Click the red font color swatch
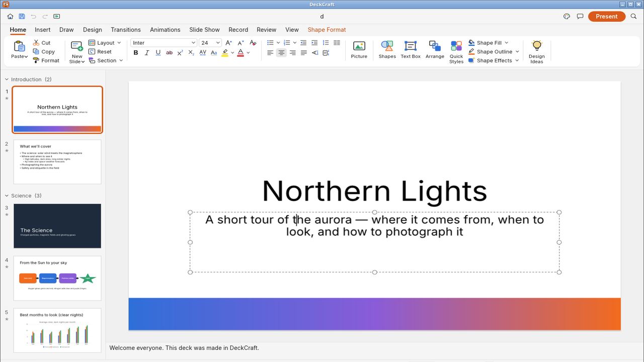This screenshot has width=644, height=362. click(240, 52)
